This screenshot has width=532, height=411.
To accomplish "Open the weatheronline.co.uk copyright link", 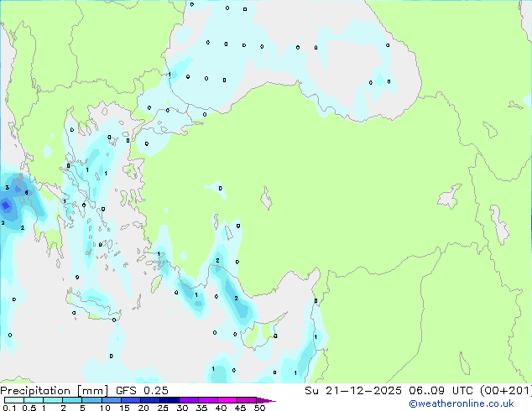I will click(462, 403).
